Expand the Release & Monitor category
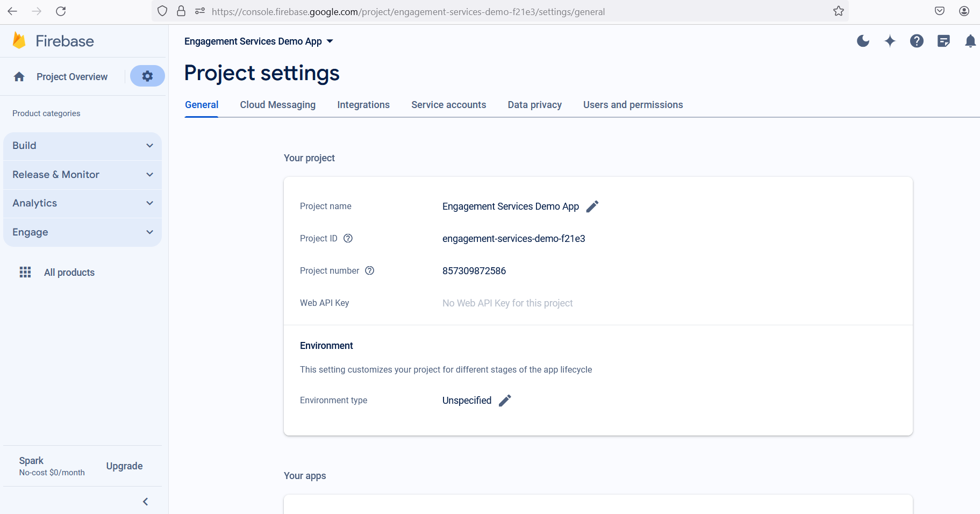 (x=82, y=175)
